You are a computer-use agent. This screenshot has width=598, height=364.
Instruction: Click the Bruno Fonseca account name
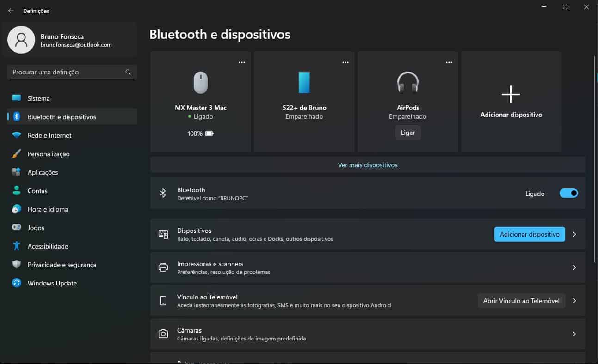[x=62, y=36]
